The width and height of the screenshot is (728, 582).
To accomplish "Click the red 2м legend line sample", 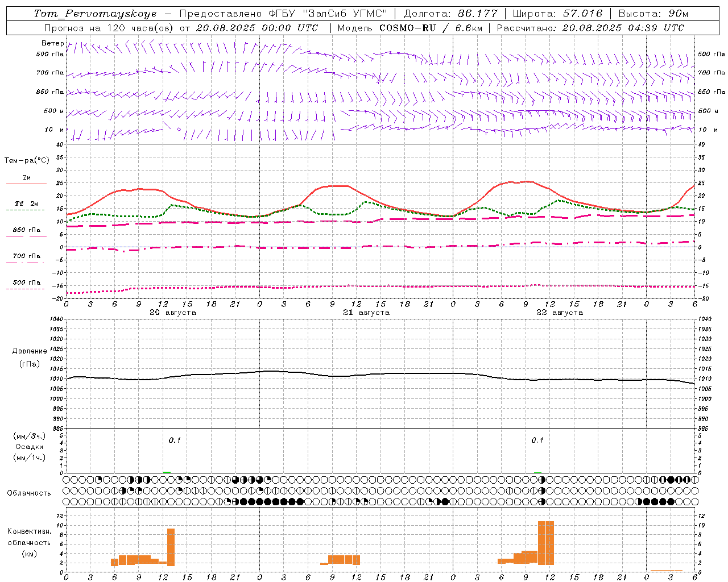I will [x=26, y=184].
